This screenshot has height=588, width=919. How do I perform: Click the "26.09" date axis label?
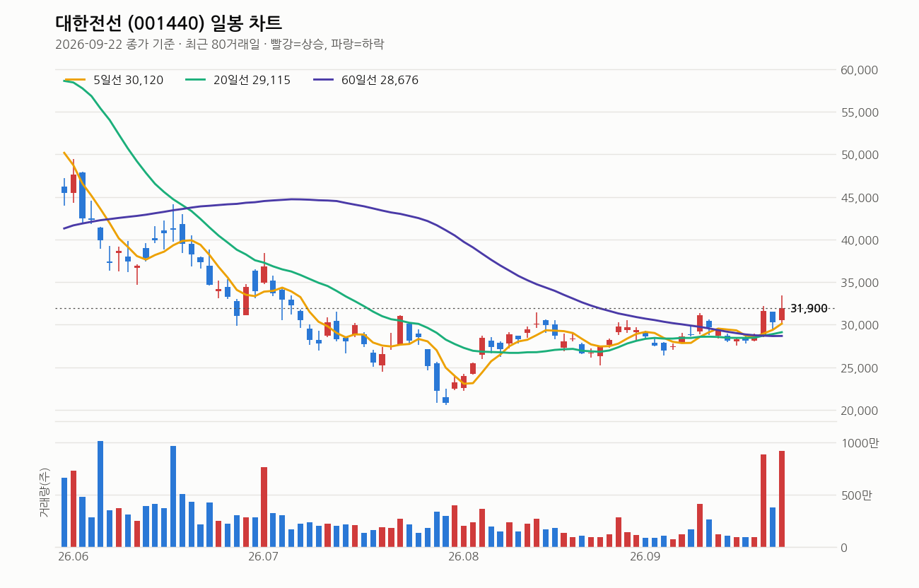(645, 558)
